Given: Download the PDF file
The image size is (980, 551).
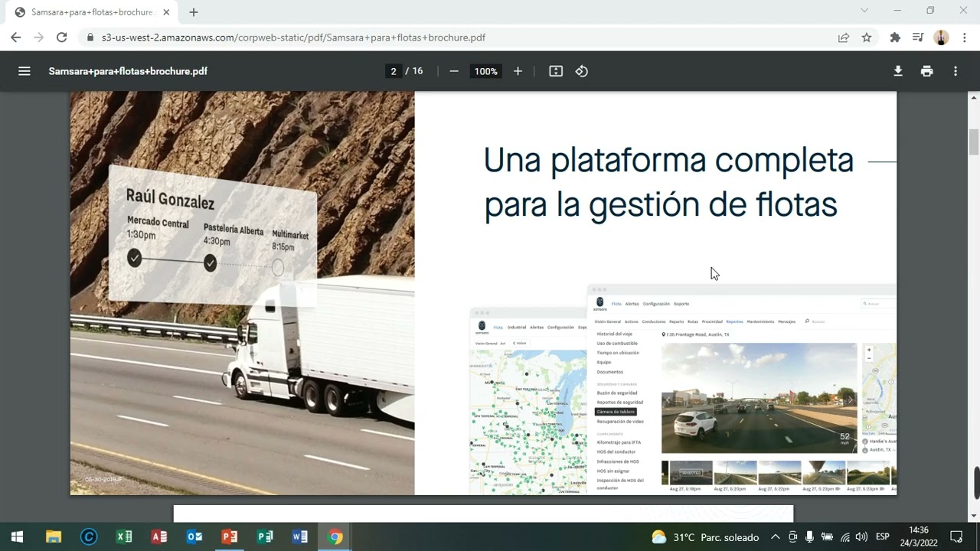Looking at the screenshot, I should (898, 71).
